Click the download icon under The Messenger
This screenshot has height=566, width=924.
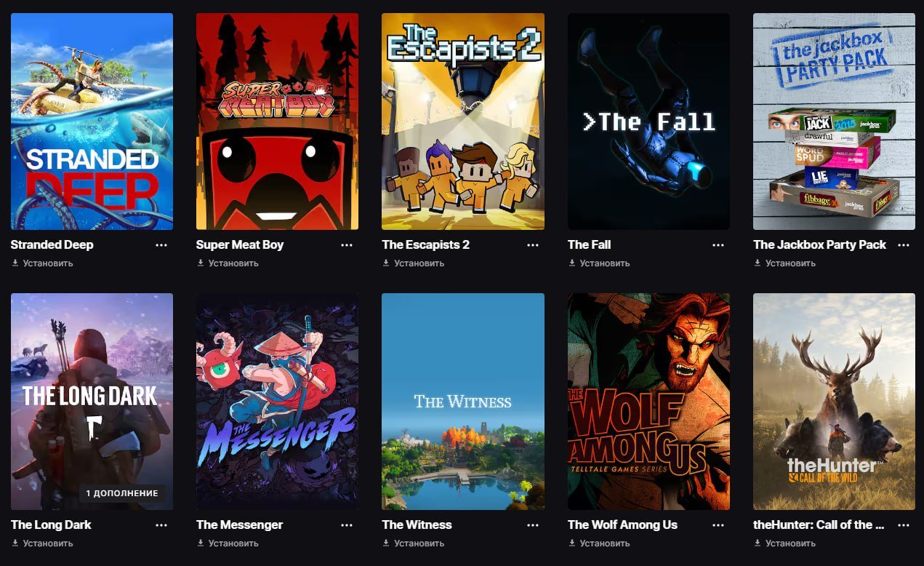201,543
